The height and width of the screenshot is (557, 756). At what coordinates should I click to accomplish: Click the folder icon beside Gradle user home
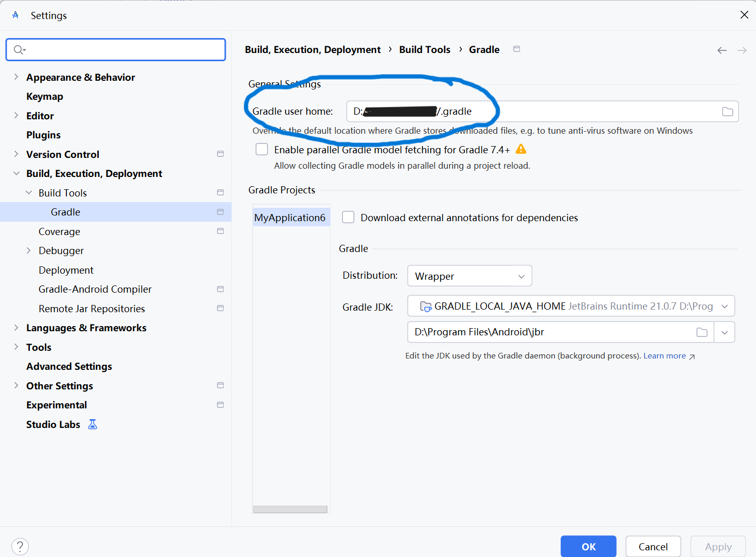727,111
